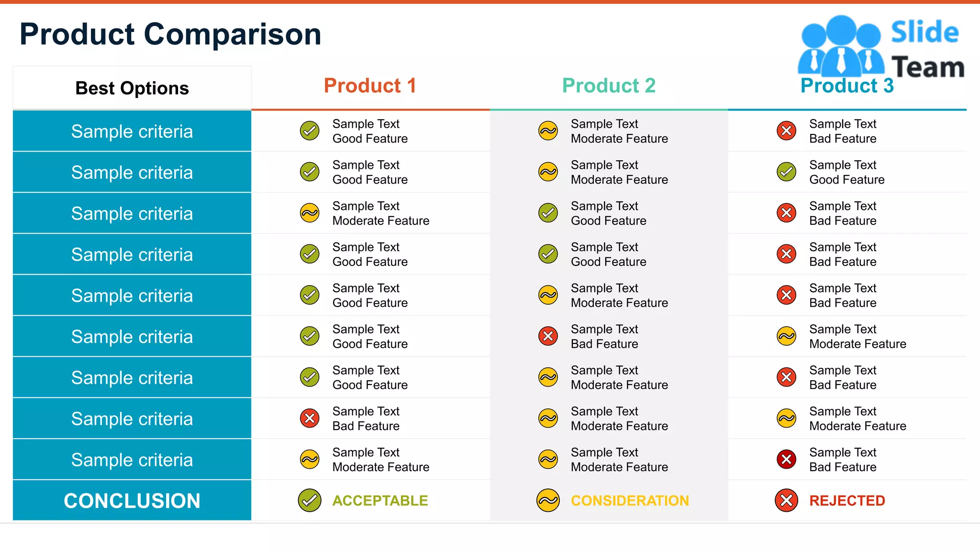Click the REJECTED conclusion text

click(x=847, y=500)
